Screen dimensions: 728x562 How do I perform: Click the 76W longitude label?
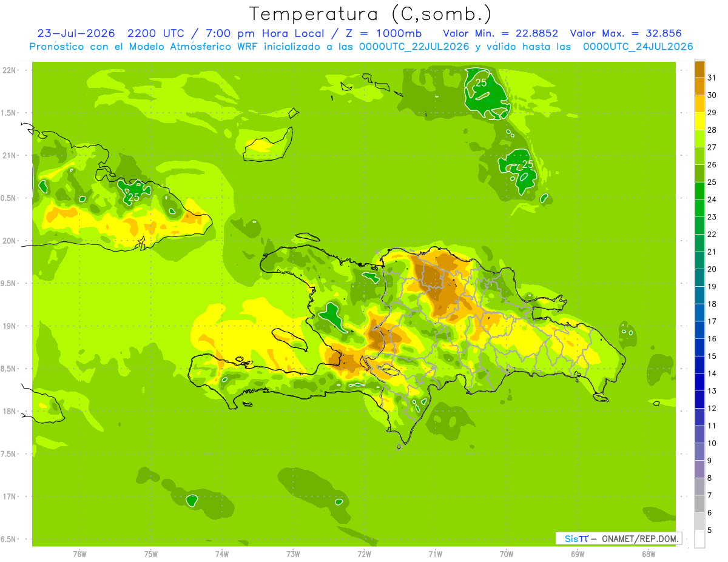[x=79, y=554]
